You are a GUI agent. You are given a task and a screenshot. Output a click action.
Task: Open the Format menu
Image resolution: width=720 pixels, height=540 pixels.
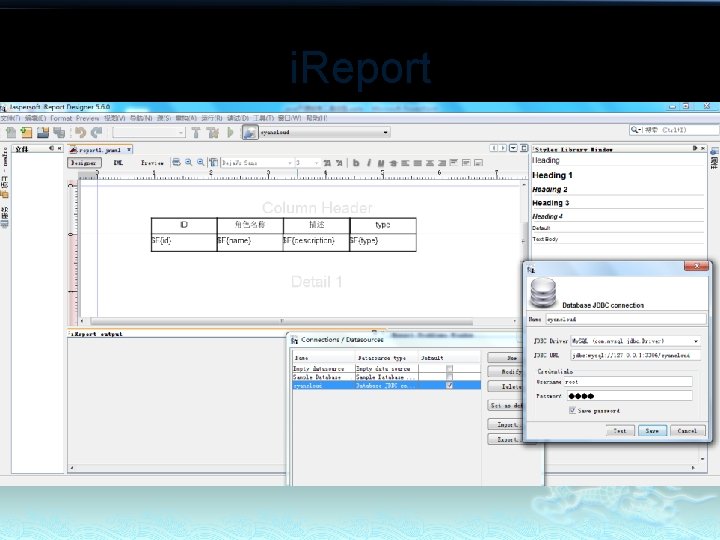[x=61, y=118]
